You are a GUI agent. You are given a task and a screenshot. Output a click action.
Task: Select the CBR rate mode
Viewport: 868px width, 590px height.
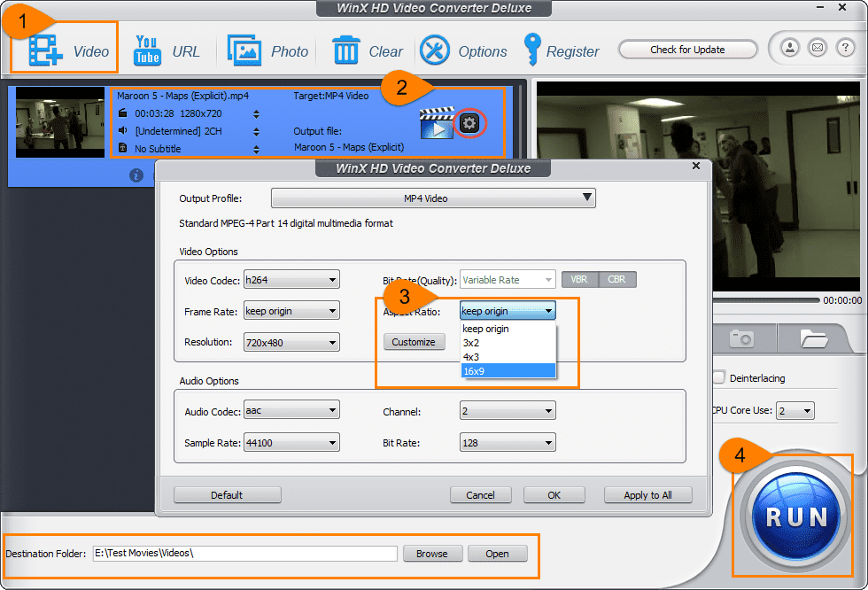pos(617,279)
